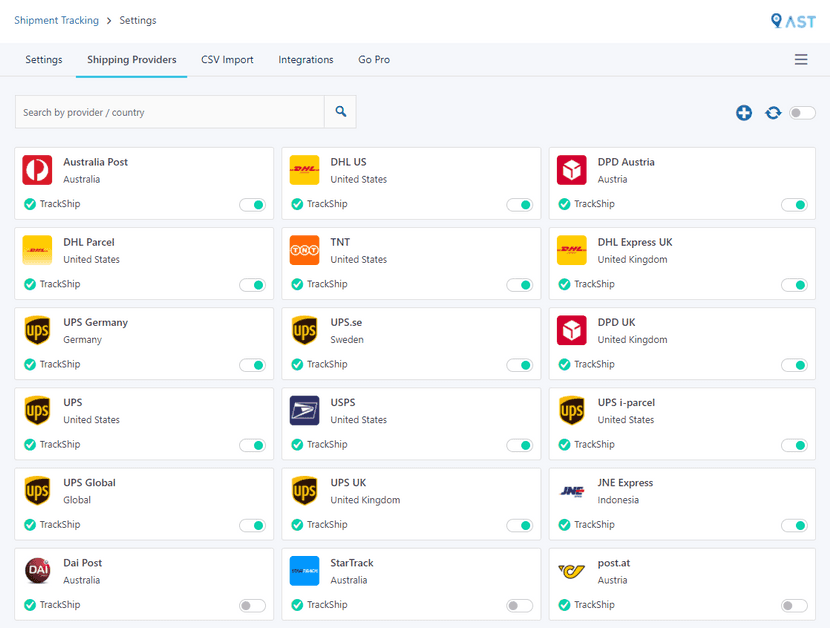The image size is (830, 628).
Task: Turn on the post.at toggle
Action: pyautogui.click(x=794, y=605)
